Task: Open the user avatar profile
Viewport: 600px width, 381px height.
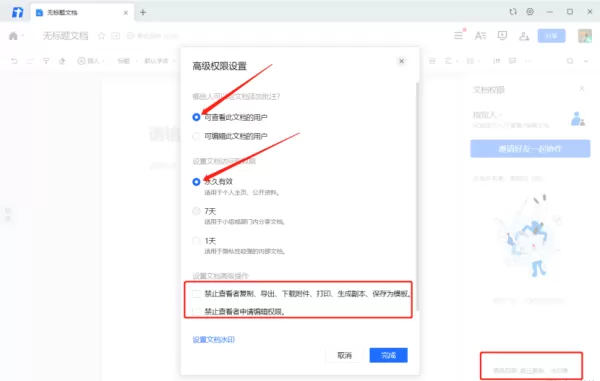Action: 585,36
